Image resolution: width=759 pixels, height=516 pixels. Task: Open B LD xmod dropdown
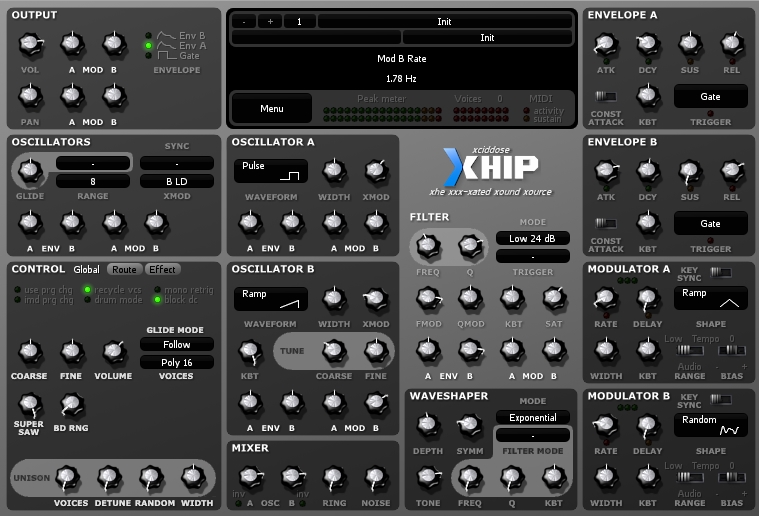(x=177, y=181)
